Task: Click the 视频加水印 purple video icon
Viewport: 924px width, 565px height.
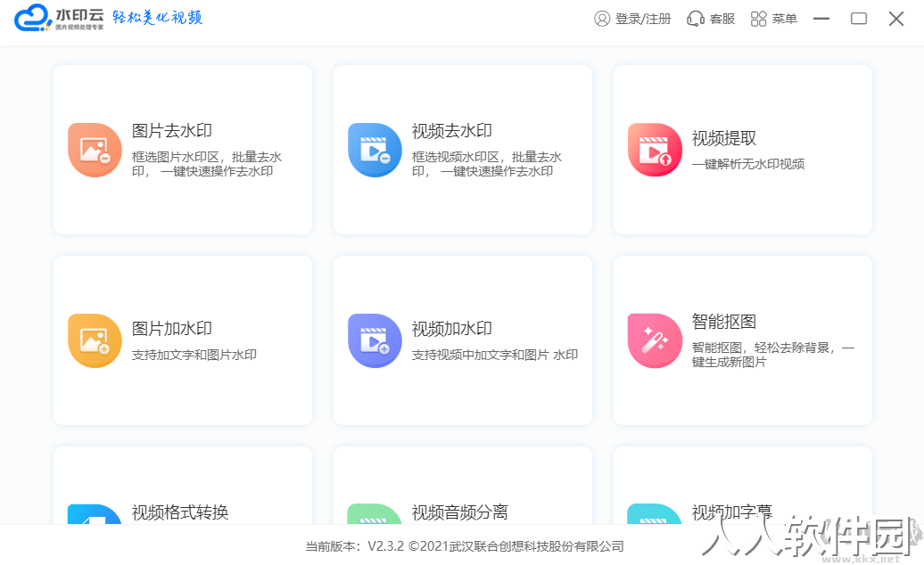Action: 375,340
